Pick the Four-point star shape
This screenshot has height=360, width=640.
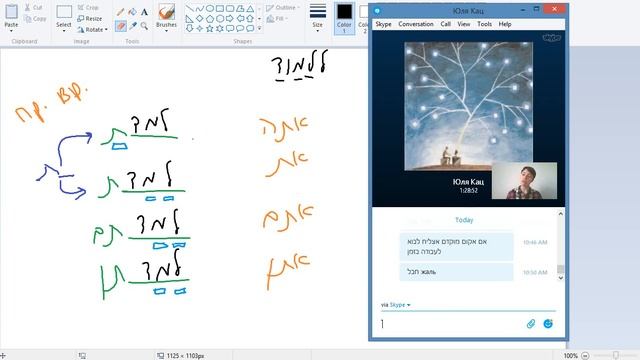200,28
